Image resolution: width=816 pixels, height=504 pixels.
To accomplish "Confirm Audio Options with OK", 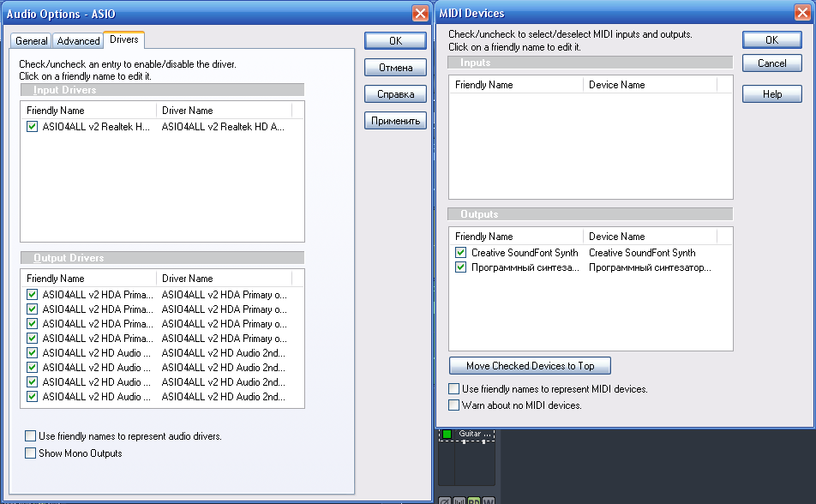I will 395,40.
